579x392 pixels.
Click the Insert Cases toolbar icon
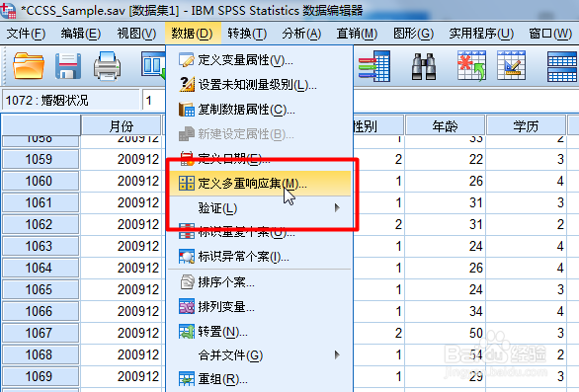pyautogui.click(x=471, y=66)
